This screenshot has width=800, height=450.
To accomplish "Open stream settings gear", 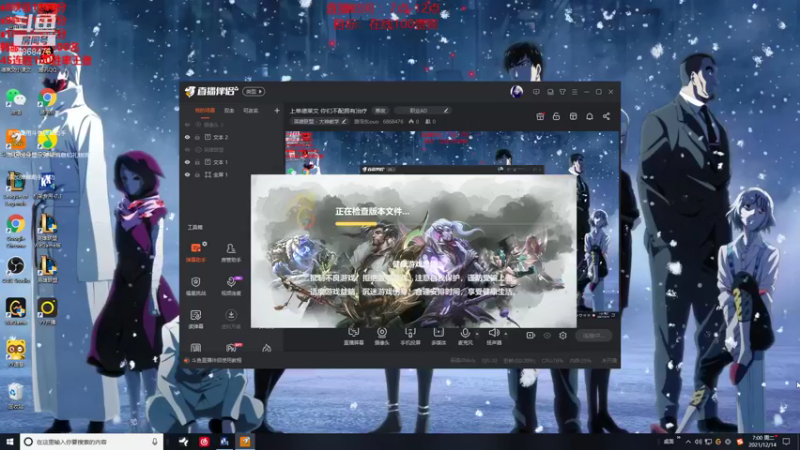I will pyautogui.click(x=563, y=335).
